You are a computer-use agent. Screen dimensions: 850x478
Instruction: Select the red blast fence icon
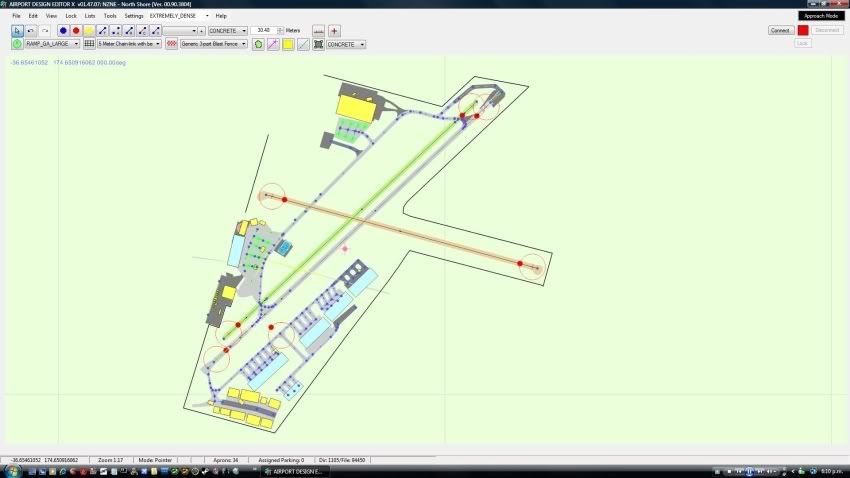171,45
